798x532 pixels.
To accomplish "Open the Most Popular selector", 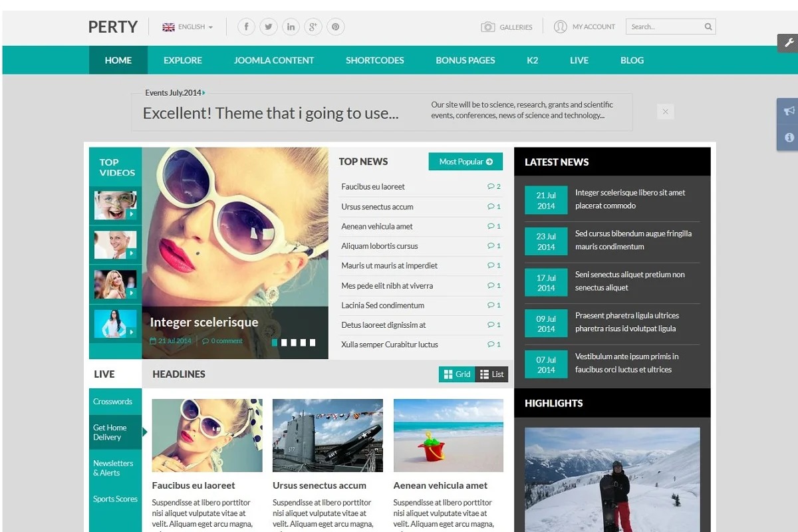I will [465, 162].
